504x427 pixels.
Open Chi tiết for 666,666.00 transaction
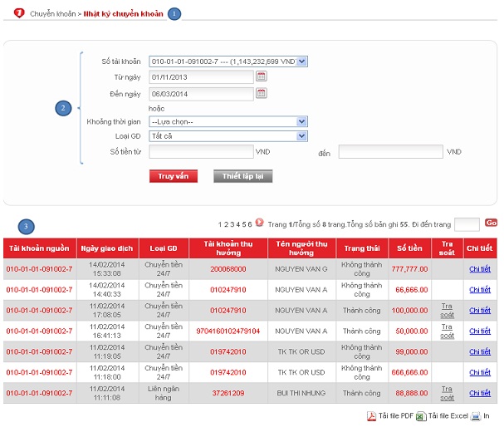480,372
